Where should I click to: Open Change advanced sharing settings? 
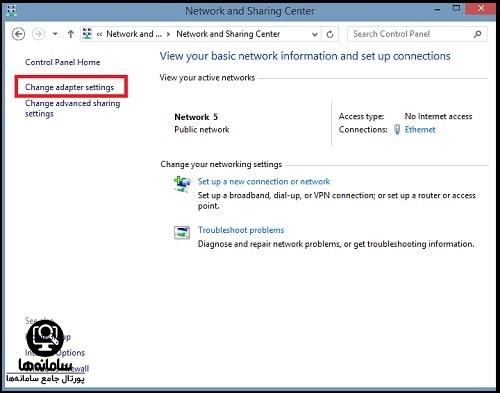click(x=73, y=108)
